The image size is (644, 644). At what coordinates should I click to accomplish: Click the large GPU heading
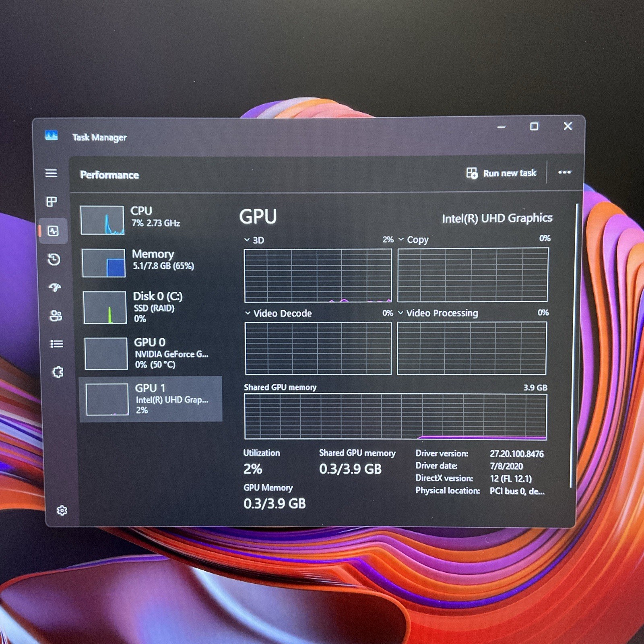click(258, 217)
